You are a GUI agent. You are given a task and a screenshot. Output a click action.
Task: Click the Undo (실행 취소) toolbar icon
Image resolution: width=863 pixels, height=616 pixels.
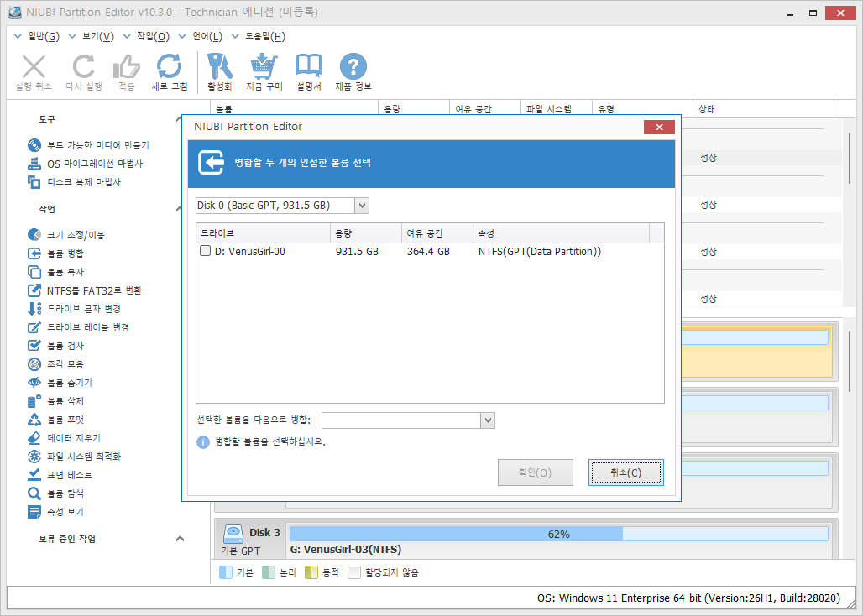click(34, 67)
